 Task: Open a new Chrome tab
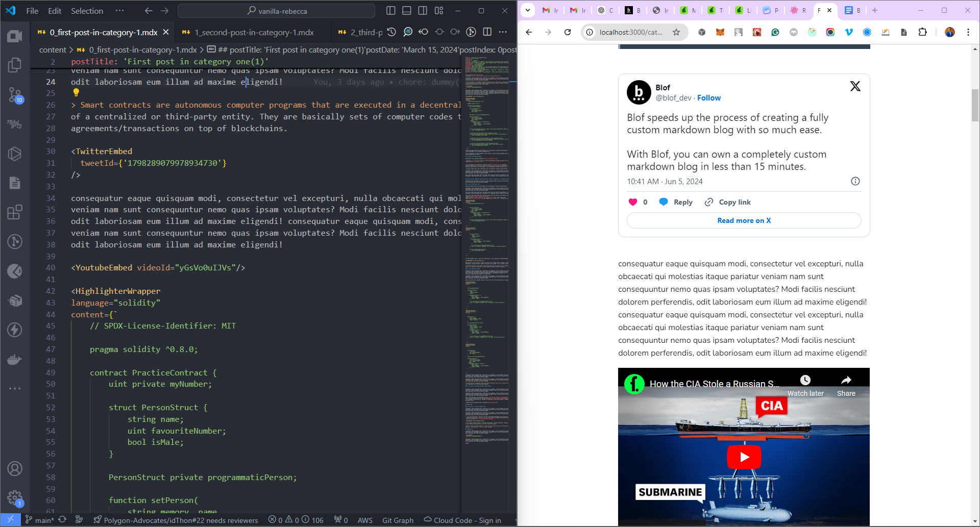875,10
